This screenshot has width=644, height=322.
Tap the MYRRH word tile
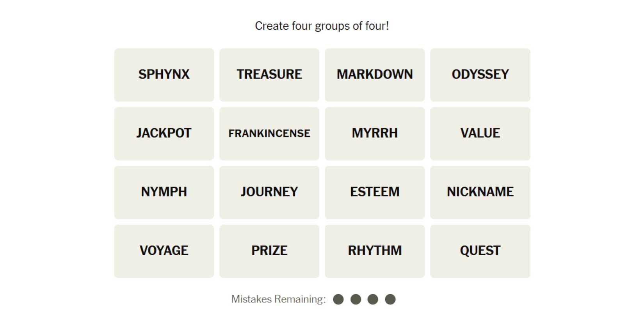pos(375,133)
